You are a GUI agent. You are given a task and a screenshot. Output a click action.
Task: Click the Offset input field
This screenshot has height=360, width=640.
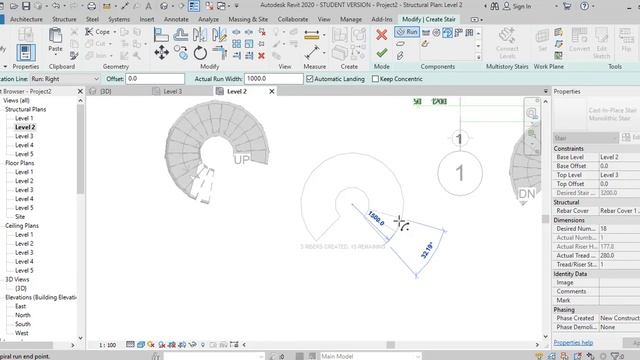(x=155, y=79)
